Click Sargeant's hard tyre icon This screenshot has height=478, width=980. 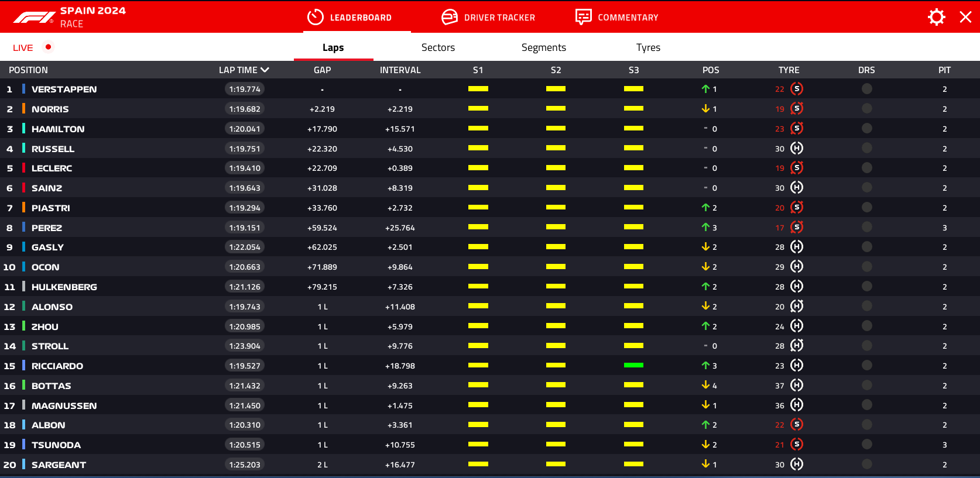point(797,465)
